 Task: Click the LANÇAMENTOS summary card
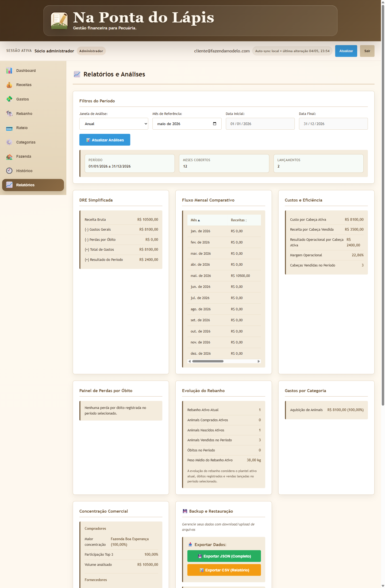tap(318, 163)
